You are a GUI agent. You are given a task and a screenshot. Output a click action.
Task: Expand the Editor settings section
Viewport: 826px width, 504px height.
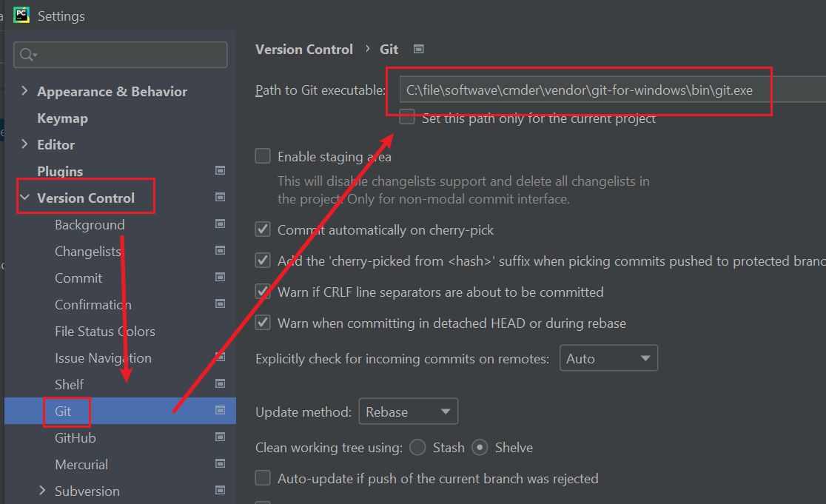pyautogui.click(x=24, y=144)
